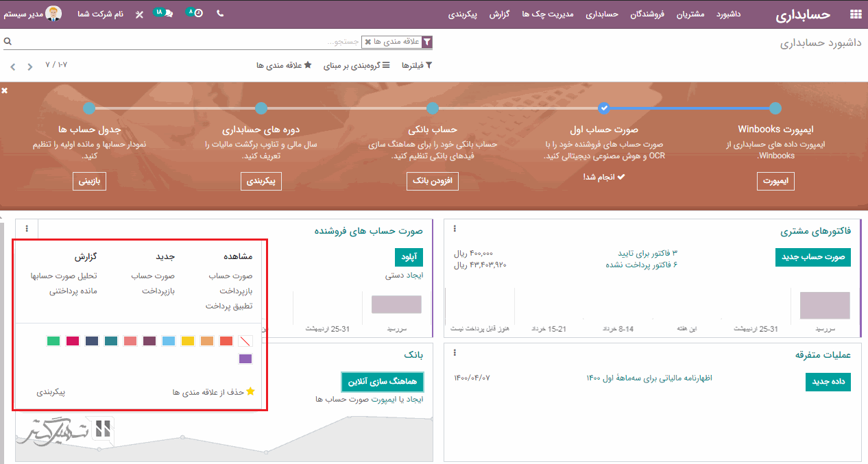Image resolution: width=868 pixels, height=464 pixels.
Task: Select the no-color crossed swatch
Action: point(245,341)
